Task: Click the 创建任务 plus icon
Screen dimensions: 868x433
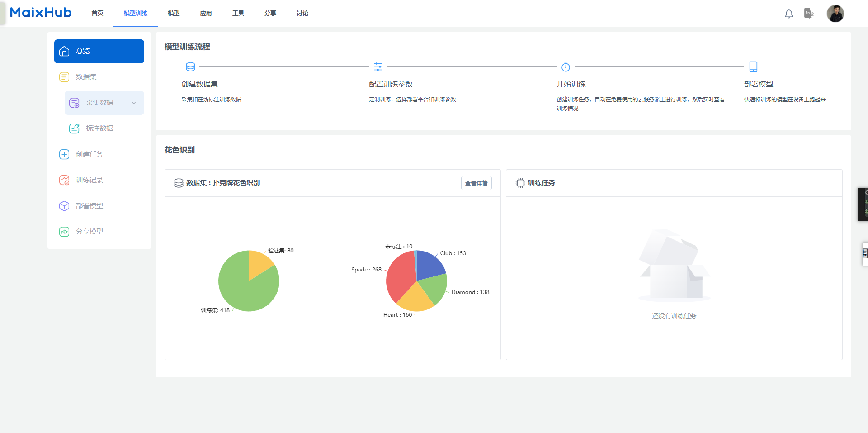Action: click(x=64, y=154)
